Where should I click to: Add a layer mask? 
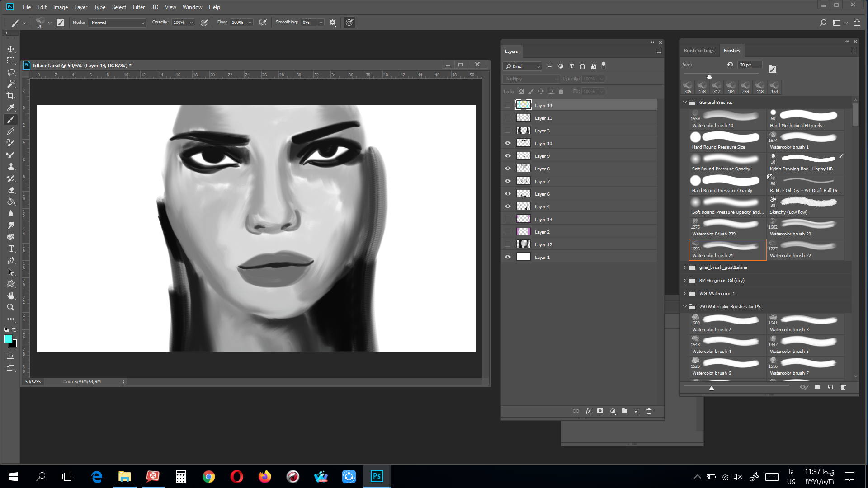click(600, 411)
